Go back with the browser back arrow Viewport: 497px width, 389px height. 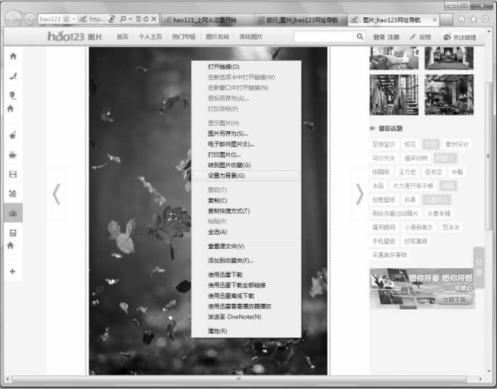(x=14, y=19)
